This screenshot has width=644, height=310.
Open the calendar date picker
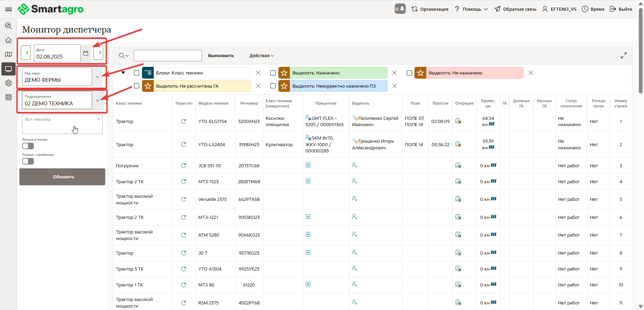pos(86,53)
